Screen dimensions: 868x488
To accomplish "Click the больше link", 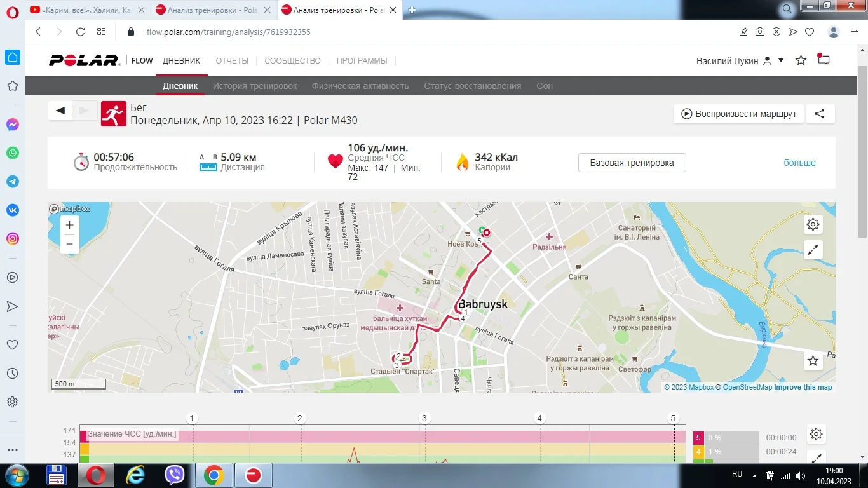I will coord(799,163).
